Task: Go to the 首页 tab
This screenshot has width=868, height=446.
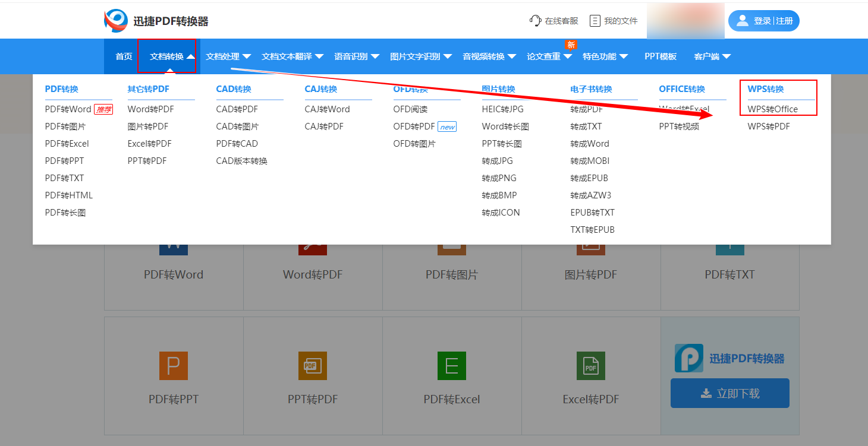Action: tap(124, 56)
